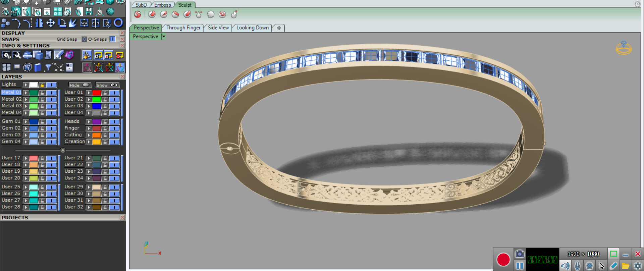Expand the Metal 02 layer arrow
Viewport: 644px width, 271px height.
point(25,100)
